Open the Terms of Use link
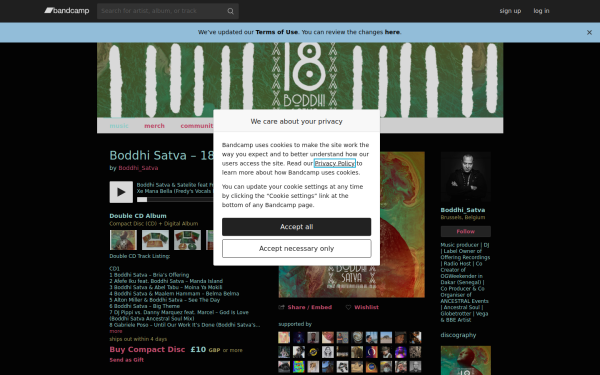Viewport: 600px width, 375px height. tap(277, 32)
